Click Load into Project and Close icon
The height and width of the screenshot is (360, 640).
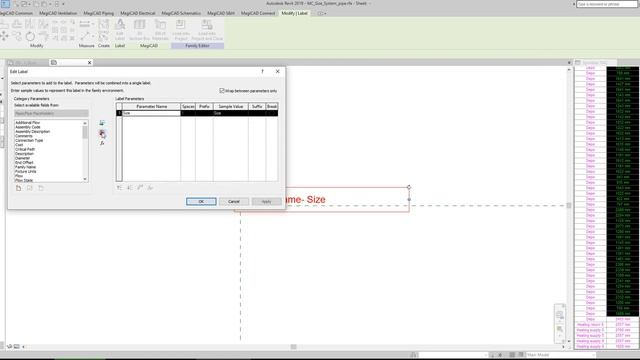pos(207,29)
